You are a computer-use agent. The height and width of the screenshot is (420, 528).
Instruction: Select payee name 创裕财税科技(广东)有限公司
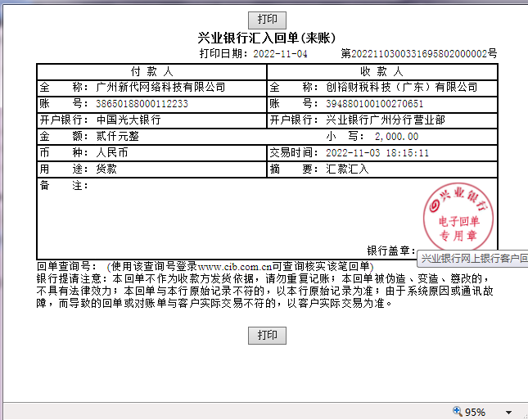[x=401, y=88]
